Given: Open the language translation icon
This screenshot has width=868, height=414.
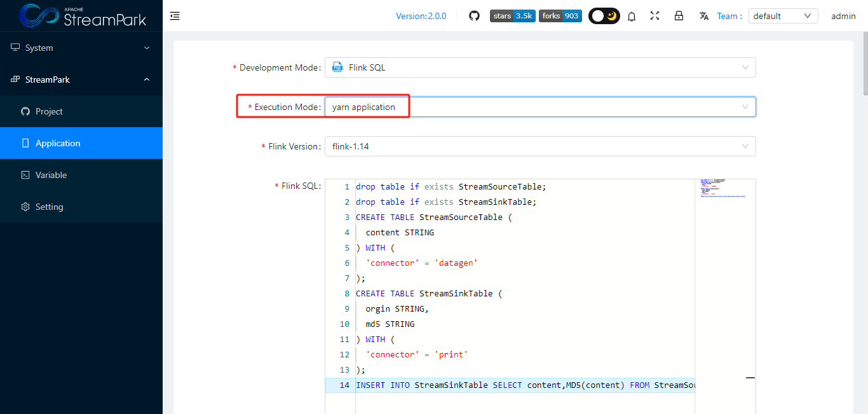Looking at the screenshot, I should click(x=703, y=16).
